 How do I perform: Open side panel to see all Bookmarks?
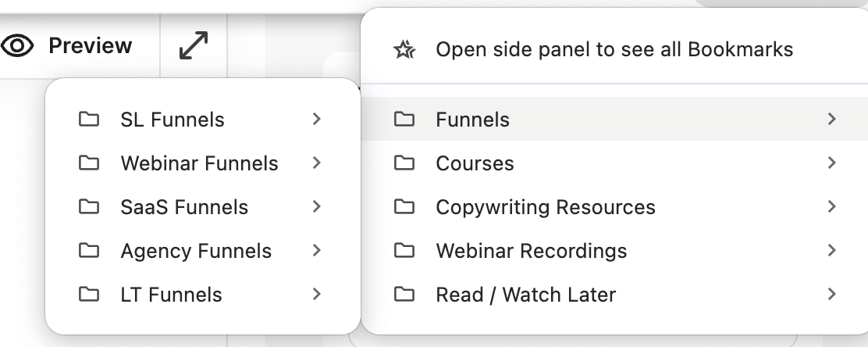coord(614,50)
